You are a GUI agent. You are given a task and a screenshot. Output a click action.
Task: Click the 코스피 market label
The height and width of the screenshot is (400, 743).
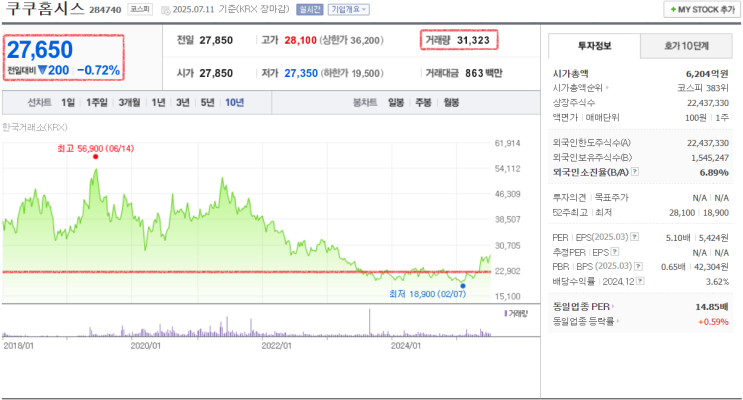[x=140, y=9]
